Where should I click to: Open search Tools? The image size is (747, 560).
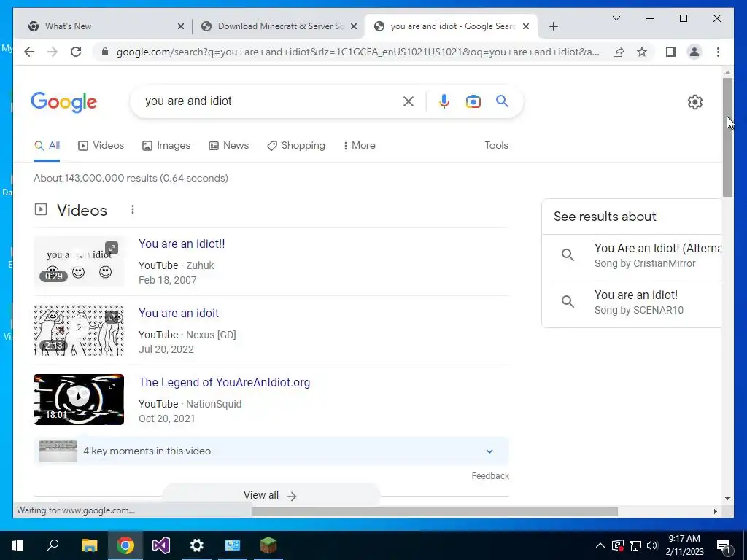pyautogui.click(x=496, y=145)
